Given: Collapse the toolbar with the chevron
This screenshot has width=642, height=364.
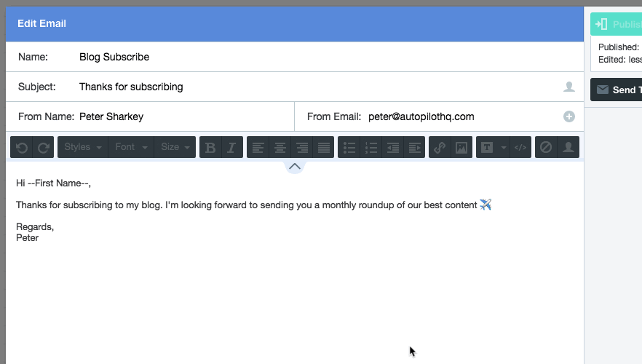Looking at the screenshot, I should point(294,167).
